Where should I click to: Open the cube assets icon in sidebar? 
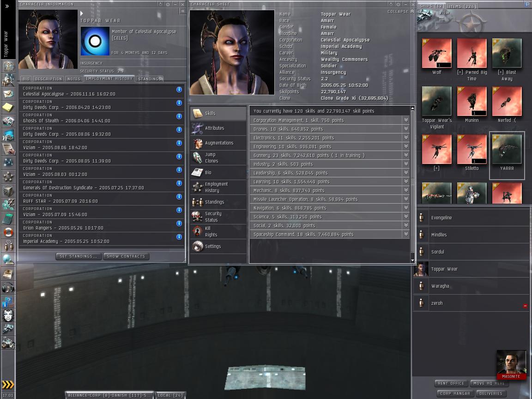pyautogui.click(x=8, y=191)
